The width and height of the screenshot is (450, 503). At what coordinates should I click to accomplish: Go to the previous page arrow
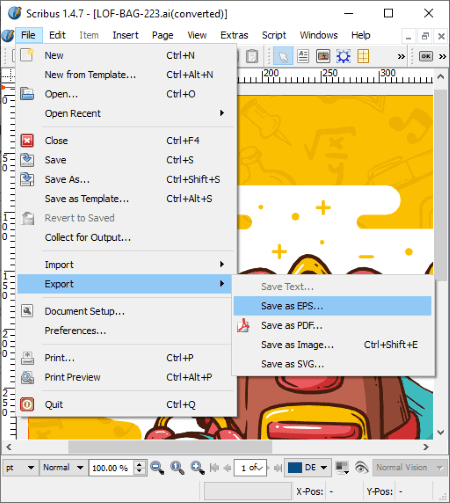pos(227,468)
